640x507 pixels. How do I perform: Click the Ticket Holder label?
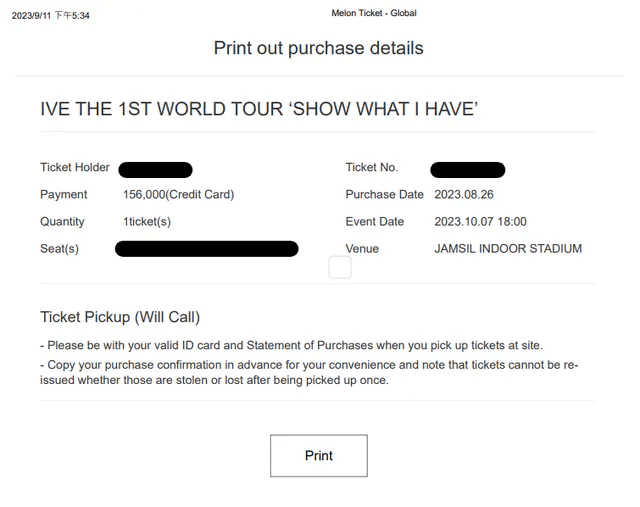coord(75,167)
